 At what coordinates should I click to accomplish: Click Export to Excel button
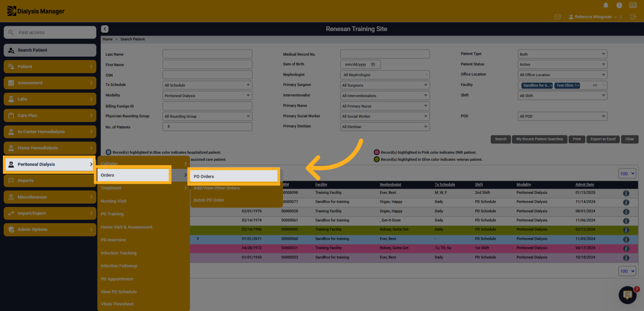coord(603,139)
